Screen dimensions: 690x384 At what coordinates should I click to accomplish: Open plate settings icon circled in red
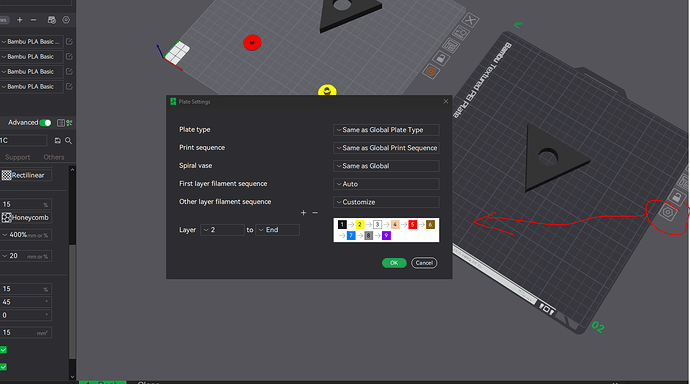coord(668,213)
